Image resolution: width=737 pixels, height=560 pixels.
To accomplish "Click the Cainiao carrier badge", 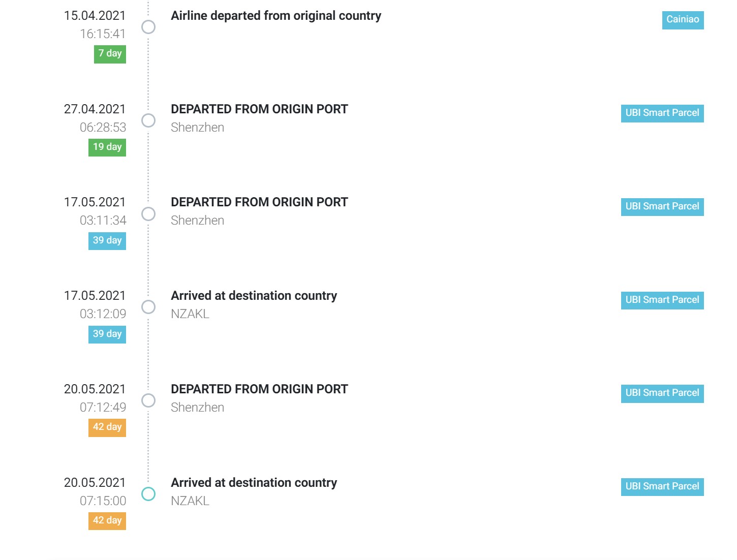I will click(682, 20).
